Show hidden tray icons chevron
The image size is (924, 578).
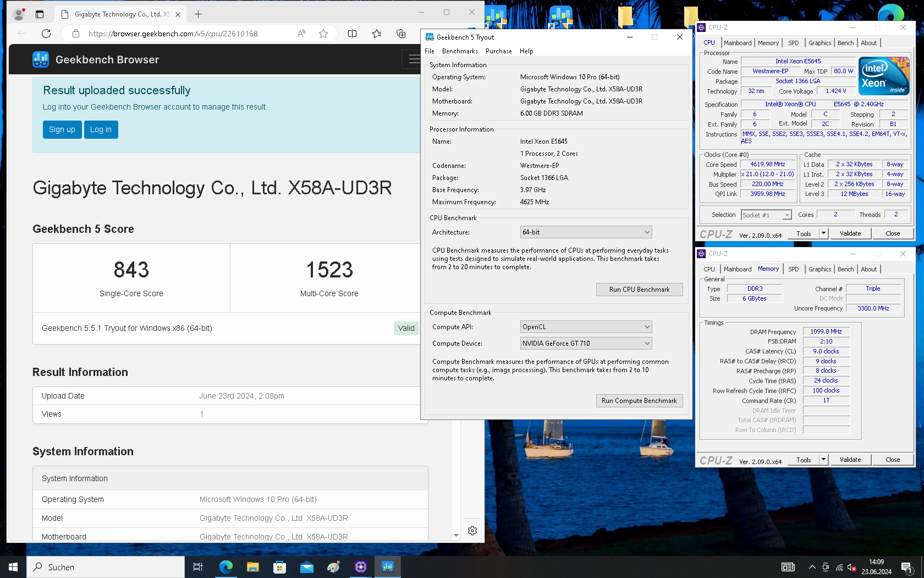point(812,567)
